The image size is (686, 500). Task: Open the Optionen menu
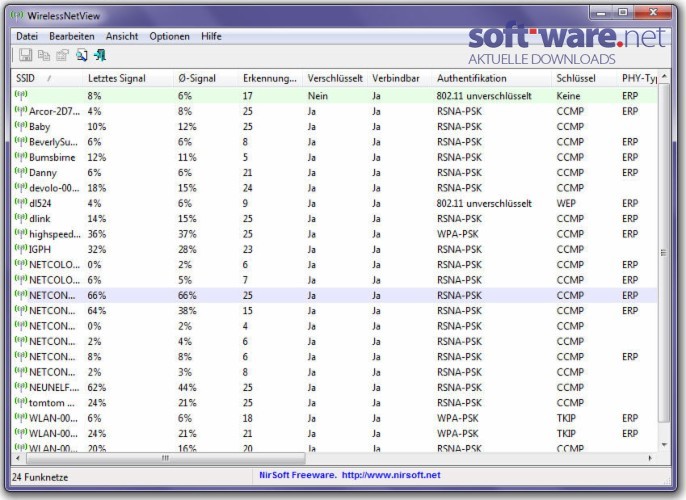[x=169, y=36]
